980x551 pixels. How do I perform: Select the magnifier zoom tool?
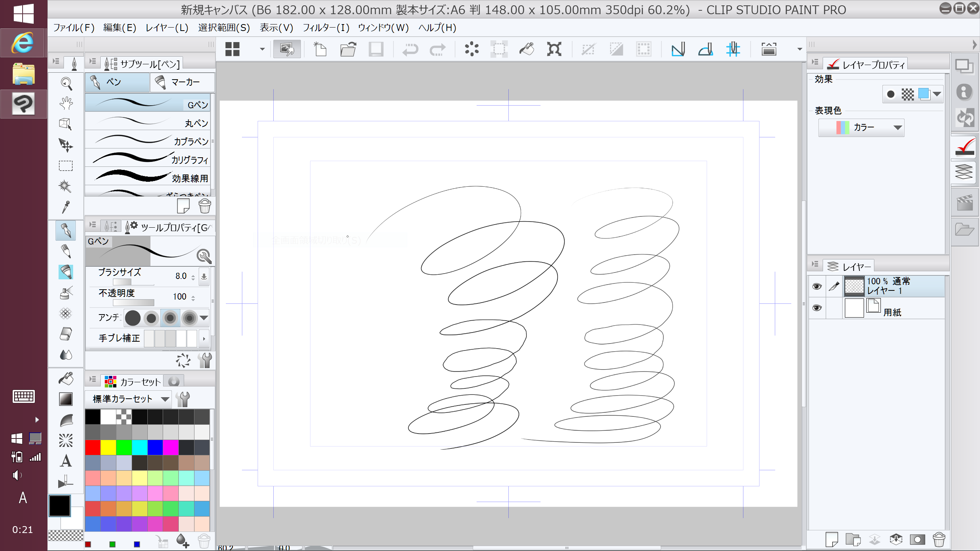(66, 83)
